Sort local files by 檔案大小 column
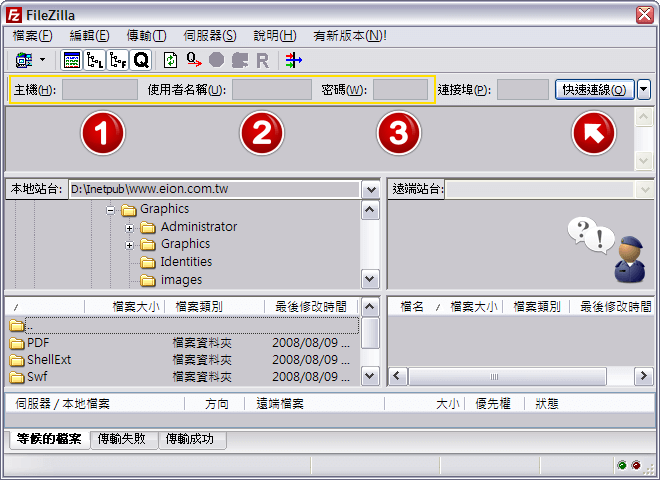The image size is (660, 480). (x=136, y=307)
